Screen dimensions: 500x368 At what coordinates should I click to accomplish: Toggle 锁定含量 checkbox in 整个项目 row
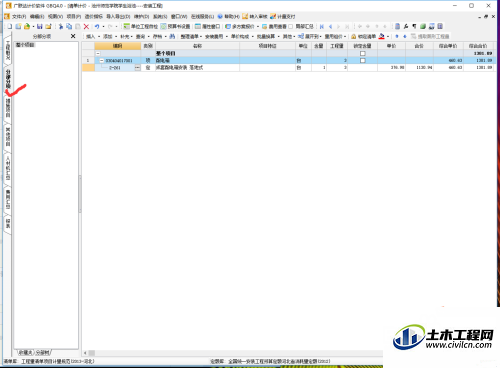[x=363, y=53]
